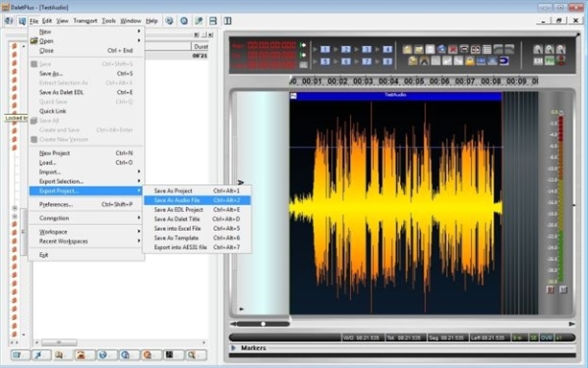Click cue point button 5

click(x=325, y=61)
